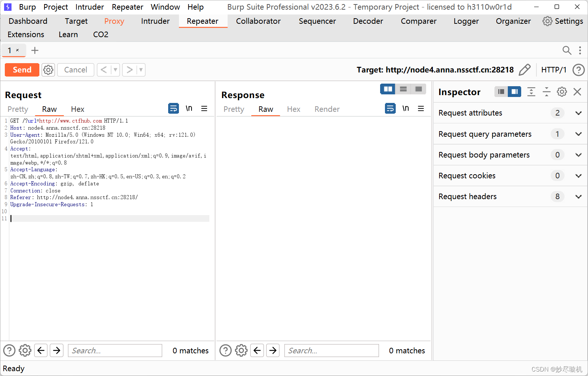Click the orange Send button
The height and width of the screenshot is (376, 588).
tap(22, 70)
